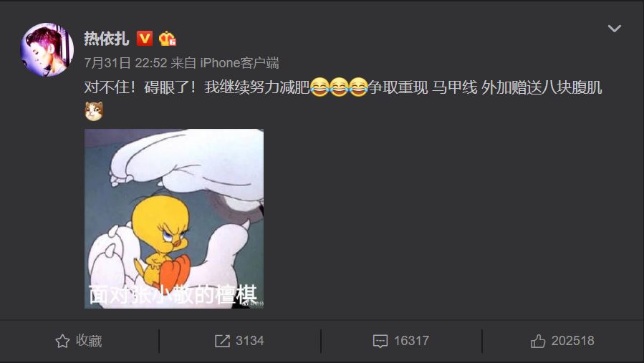This screenshot has height=363, width=644.
Task: Click the 收藏 label
Action: click(x=89, y=341)
